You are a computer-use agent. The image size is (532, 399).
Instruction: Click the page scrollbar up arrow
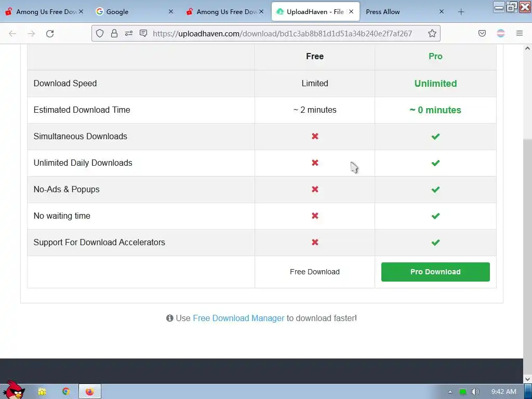(x=527, y=48)
